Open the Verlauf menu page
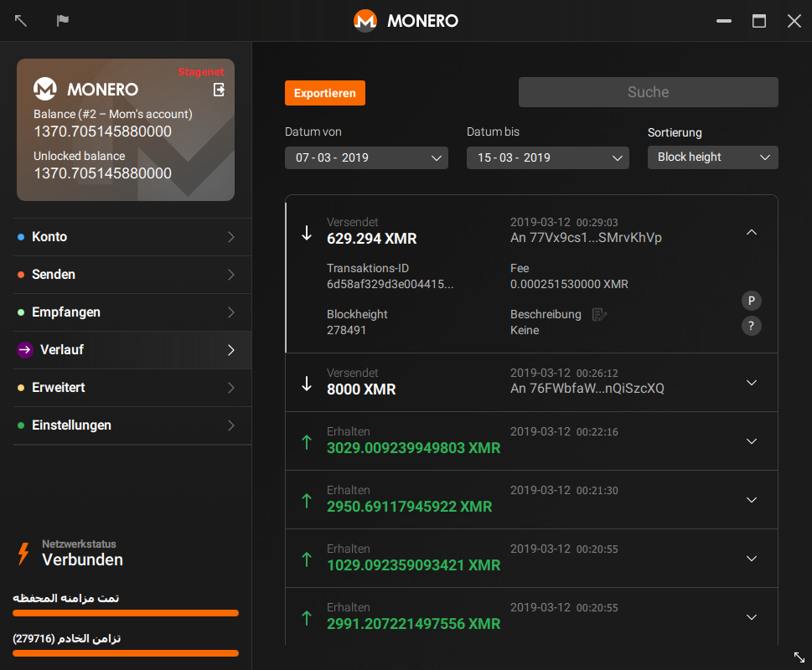Viewport: 812px width, 670px height. coord(132,350)
